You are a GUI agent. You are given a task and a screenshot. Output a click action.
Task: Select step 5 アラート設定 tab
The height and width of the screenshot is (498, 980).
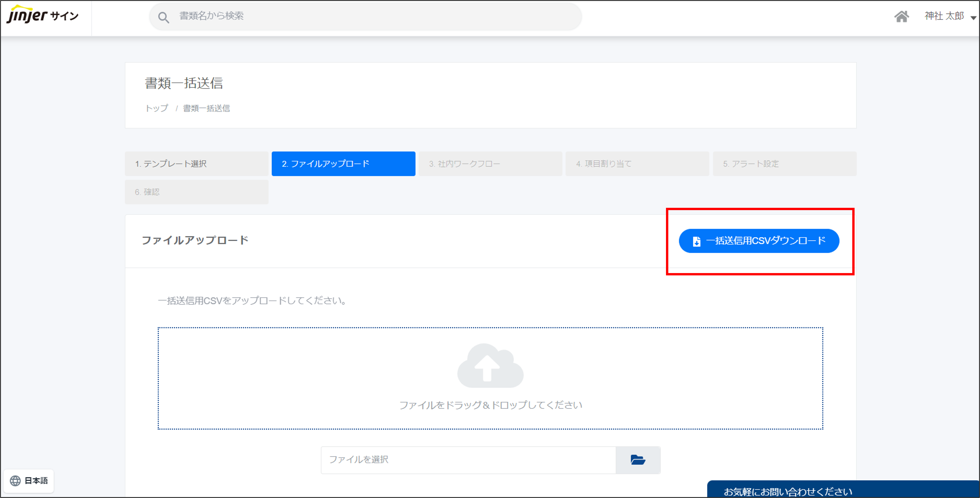pos(784,164)
